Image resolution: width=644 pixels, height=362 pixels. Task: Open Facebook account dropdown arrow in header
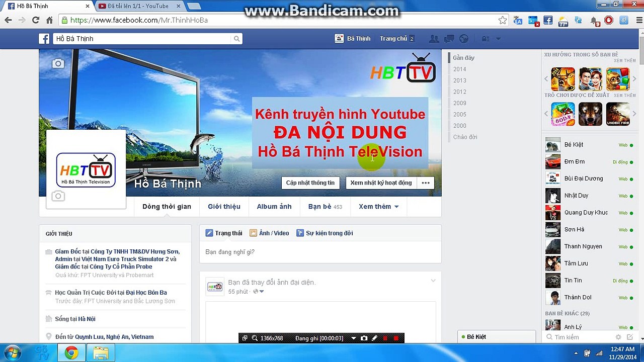pyautogui.click(x=499, y=39)
